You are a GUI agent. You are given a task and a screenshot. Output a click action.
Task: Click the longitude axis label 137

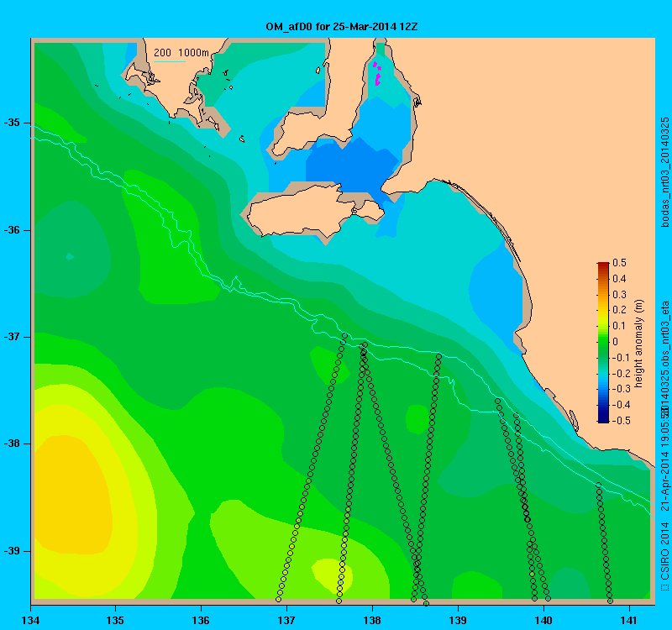point(286,621)
